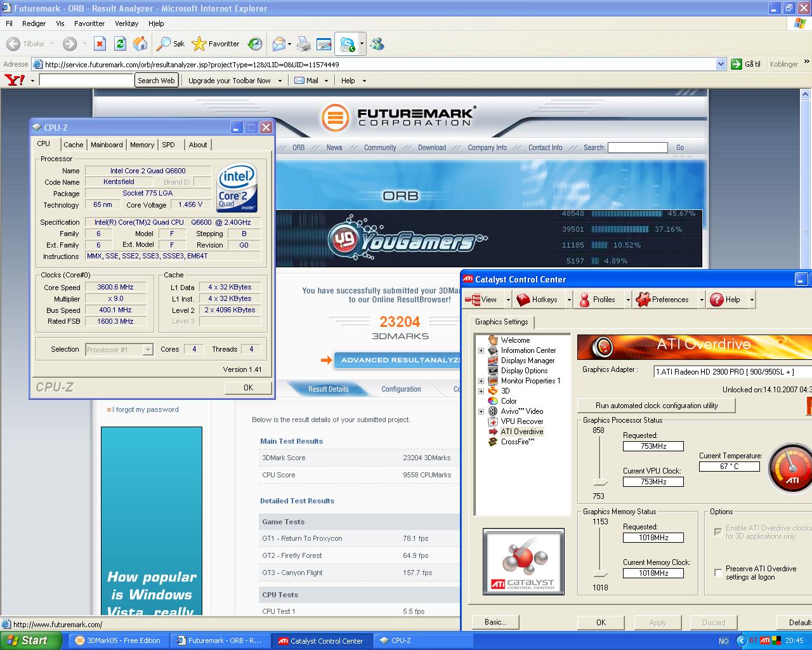The height and width of the screenshot is (650, 812).
Task: Click ATI tray icon in system tray
Action: (765, 640)
